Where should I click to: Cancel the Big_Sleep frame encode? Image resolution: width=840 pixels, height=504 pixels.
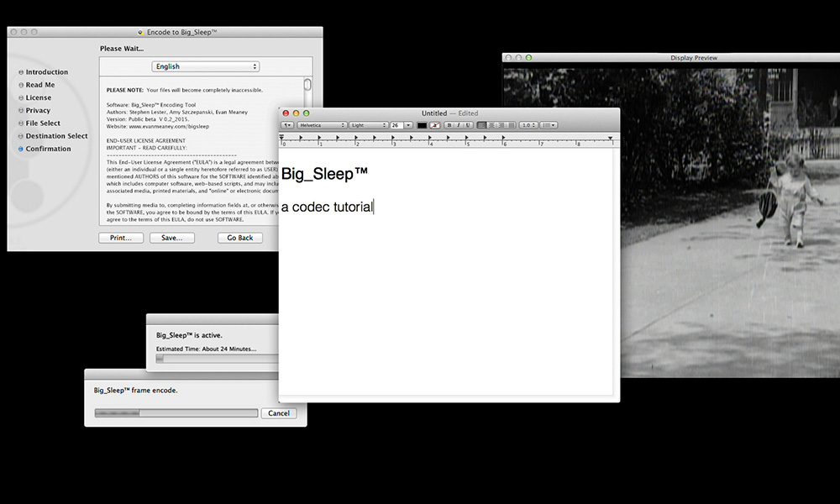[x=279, y=413]
